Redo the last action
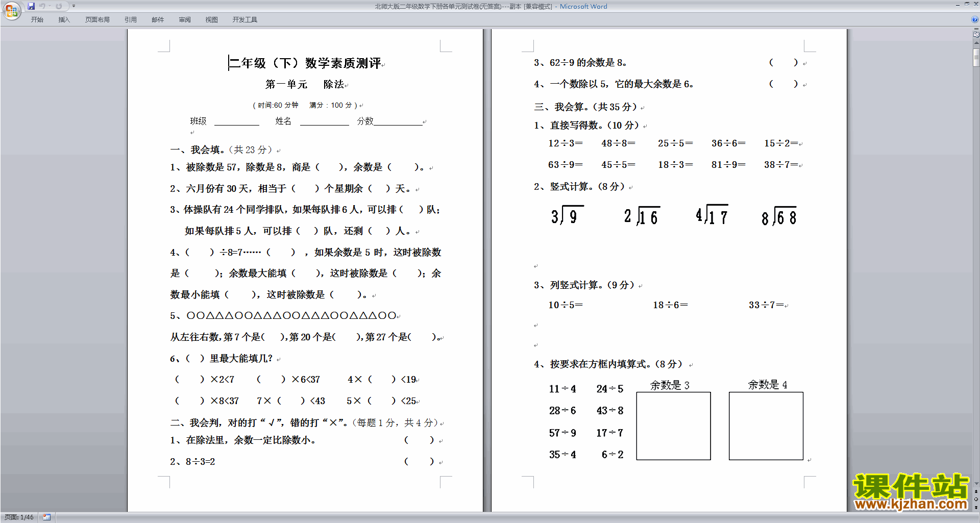 (59, 6)
